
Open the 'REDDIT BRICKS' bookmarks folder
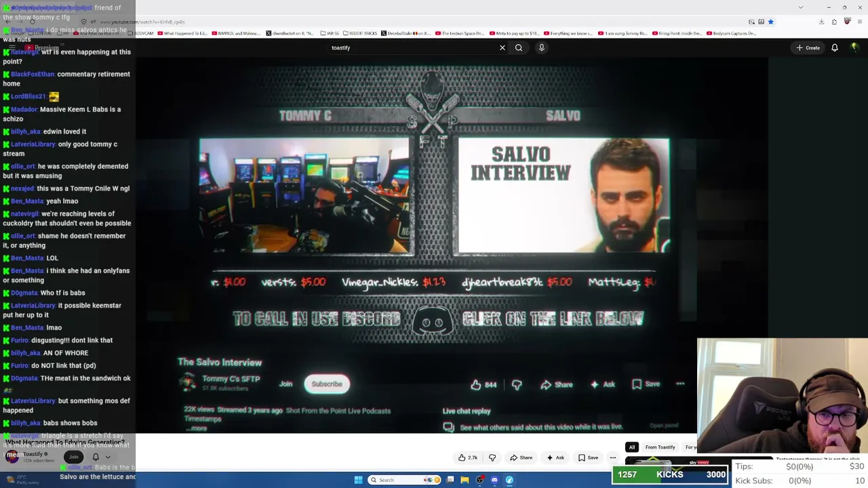[x=360, y=33]
